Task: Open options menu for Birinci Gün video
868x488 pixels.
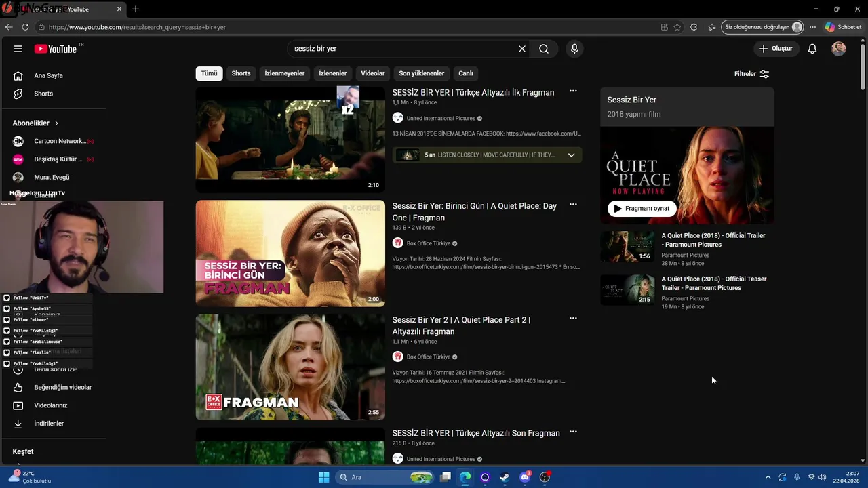Action: 573,205
